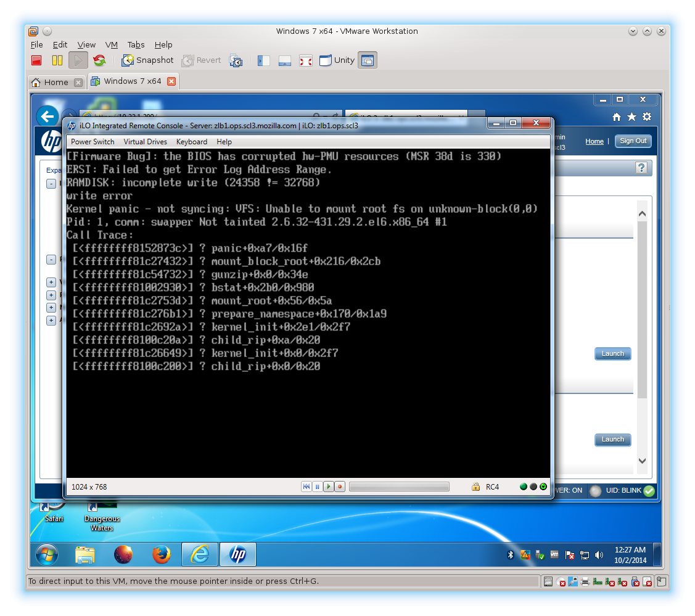695x616 pixels.
Task: Toggle the thumbnail bar toolbar icon
Action: pos(284,60)
